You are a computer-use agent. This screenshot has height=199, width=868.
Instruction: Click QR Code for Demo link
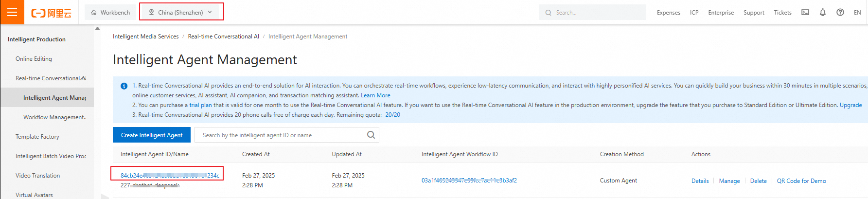[x=801, y=181]
